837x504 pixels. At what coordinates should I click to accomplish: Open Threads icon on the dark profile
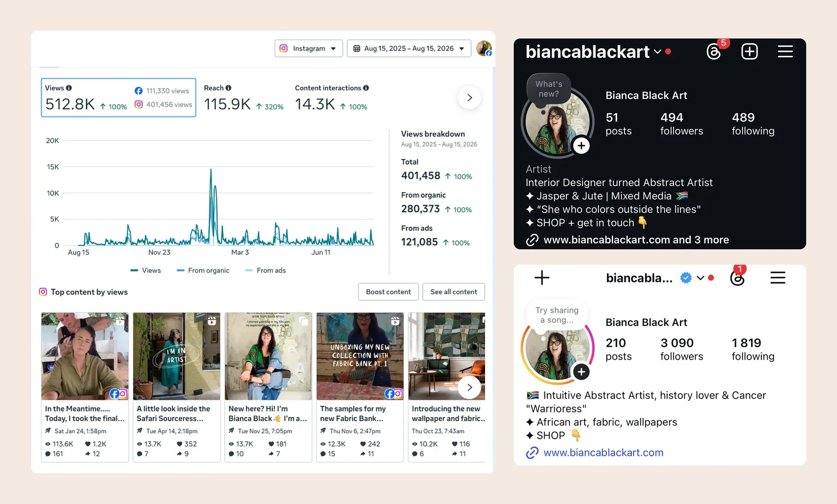713,52
